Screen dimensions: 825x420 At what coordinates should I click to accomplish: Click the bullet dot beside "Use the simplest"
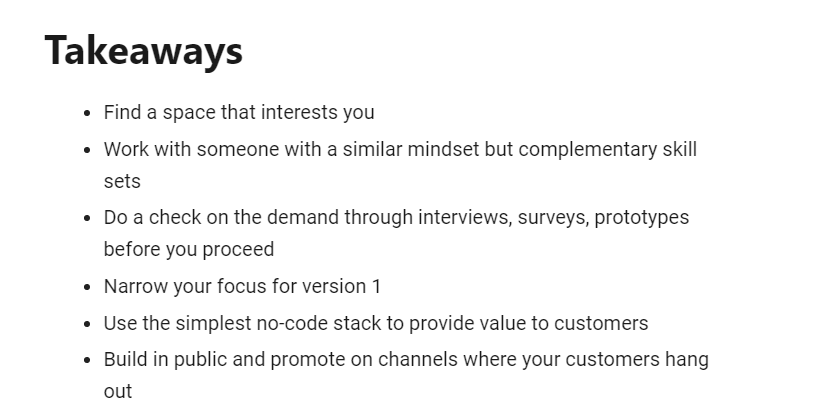87,324
